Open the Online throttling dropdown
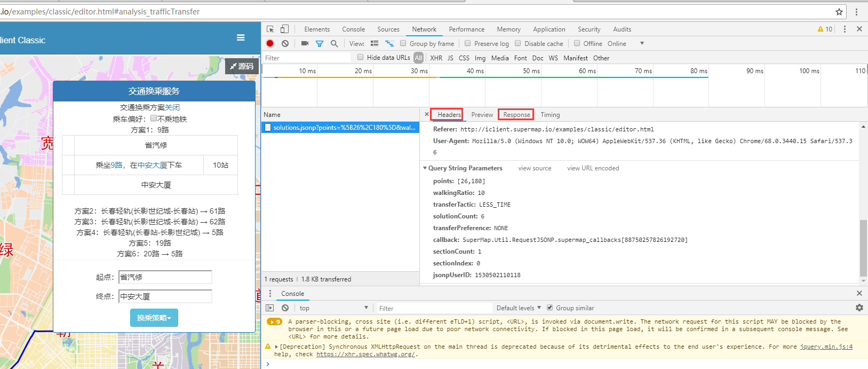 [626, 44]
